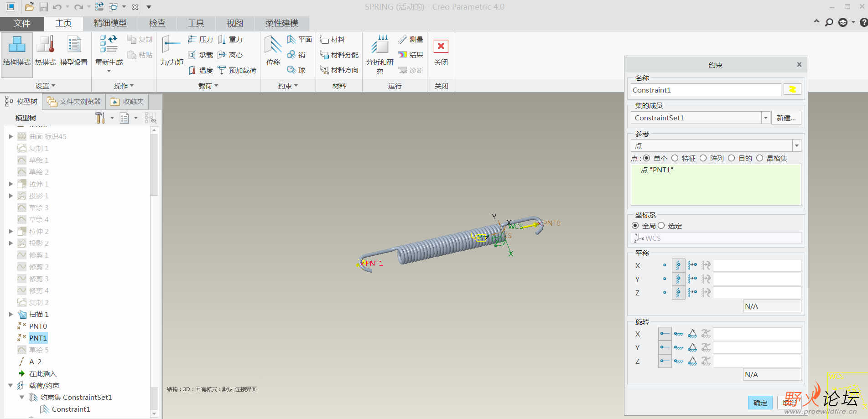Switch to the 柔性建模 ribbon tab
868x419 pixels.
coord(282,23)
